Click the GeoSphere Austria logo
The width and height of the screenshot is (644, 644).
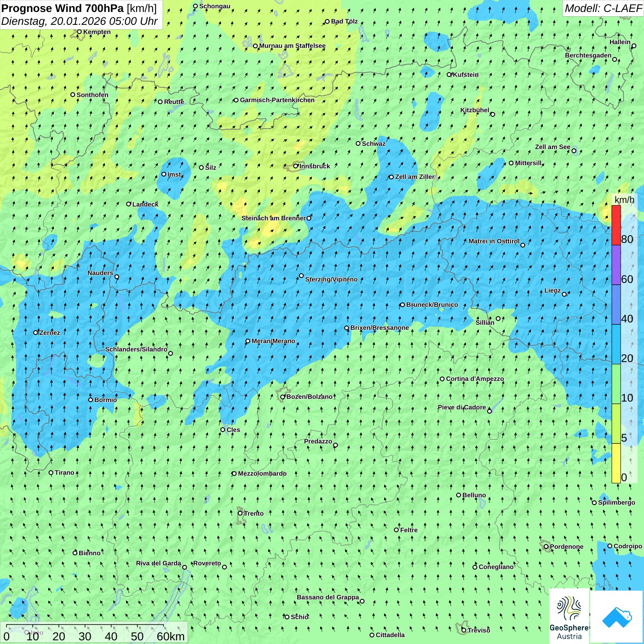[x=569, y=616]
